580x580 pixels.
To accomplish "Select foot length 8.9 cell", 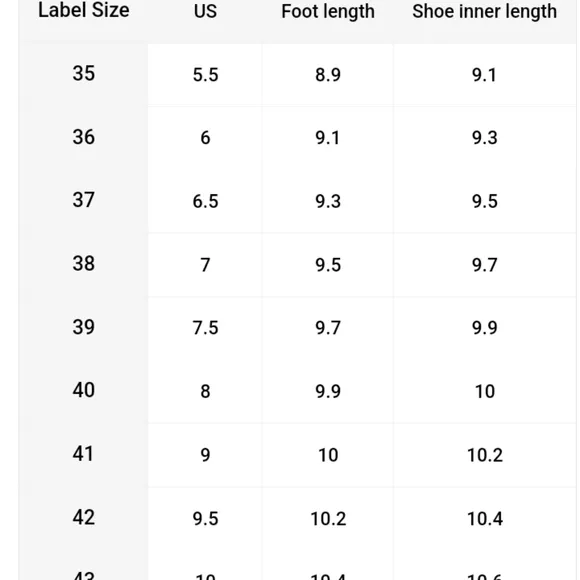I will coord(328,75).
